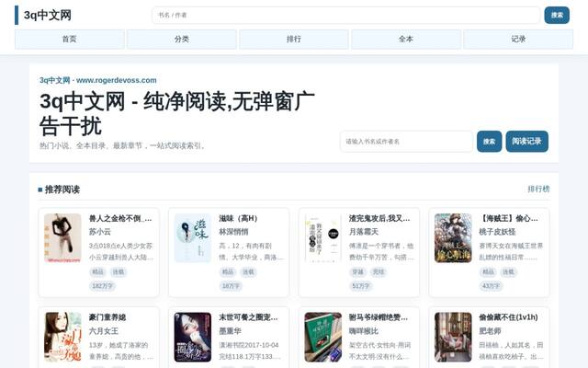Open the 驸马爷绿帽绝赞 book cover
The image size is (588, 368).
322,337
